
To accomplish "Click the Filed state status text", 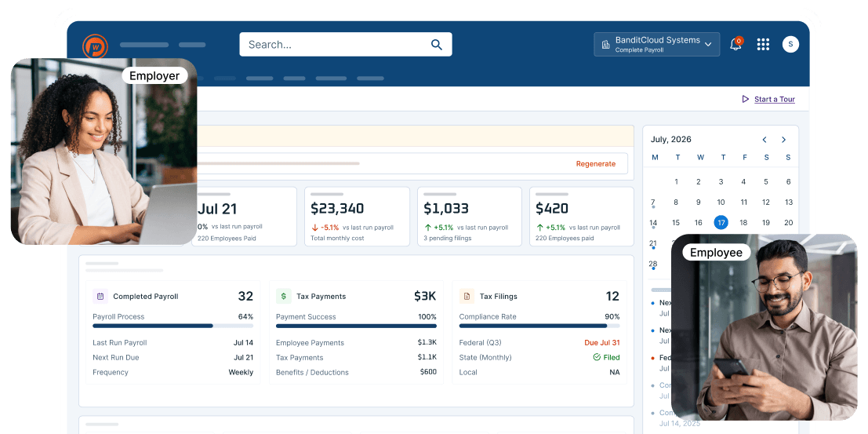I will 612,358.
